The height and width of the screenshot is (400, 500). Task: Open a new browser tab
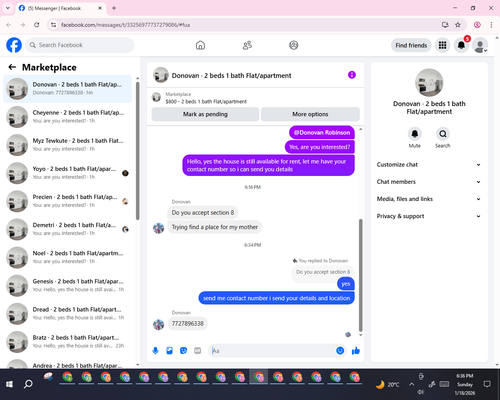114,8
